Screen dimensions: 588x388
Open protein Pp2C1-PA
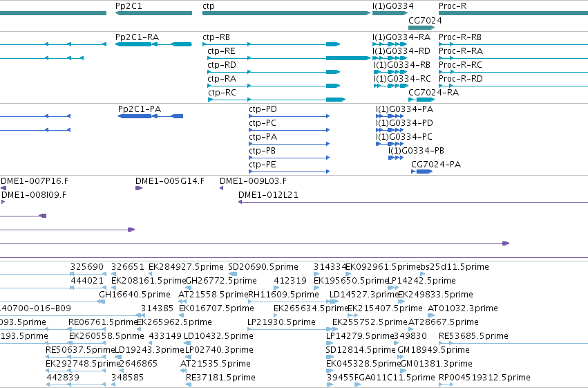click(x=140, y=109)
